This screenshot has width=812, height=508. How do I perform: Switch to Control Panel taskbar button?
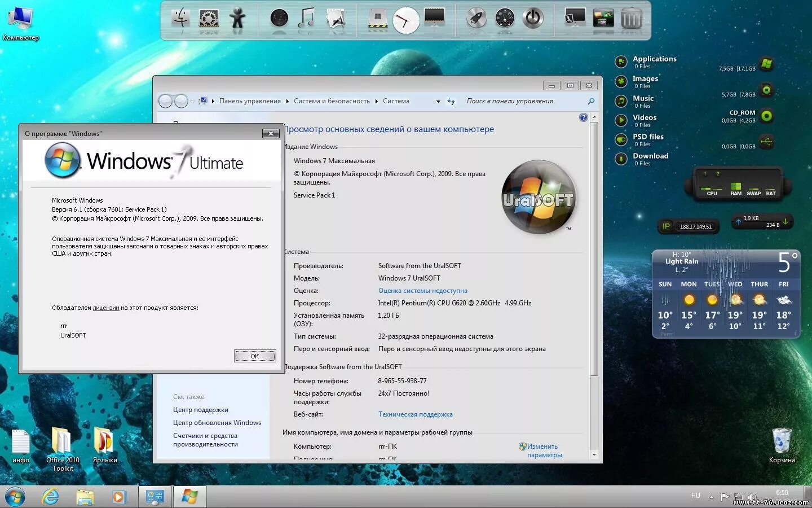tap(155, 497)
